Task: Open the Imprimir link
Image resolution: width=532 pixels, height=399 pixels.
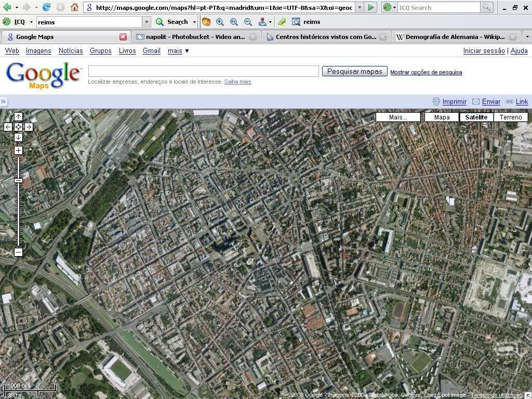Action: pyautogui.click(x=454, y=102)
